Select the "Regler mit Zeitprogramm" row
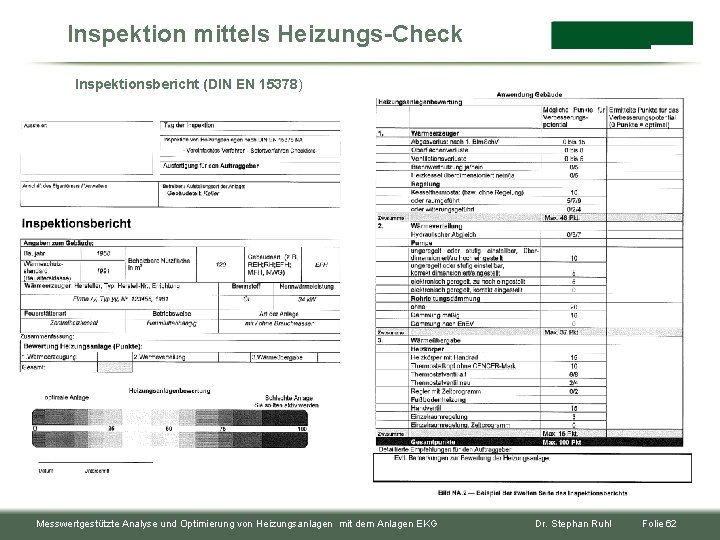Image resolution: width=720 pixels, height=540 pixels. point(529,391)
